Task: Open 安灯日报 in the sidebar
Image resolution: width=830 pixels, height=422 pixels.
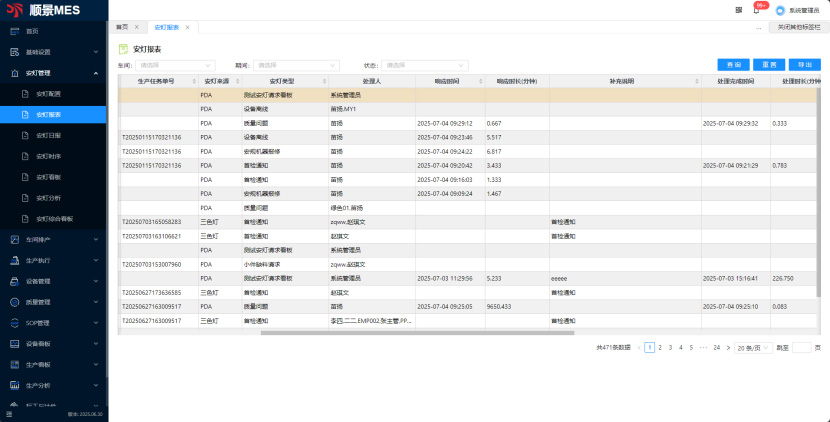Action: [x=48, y=135]
